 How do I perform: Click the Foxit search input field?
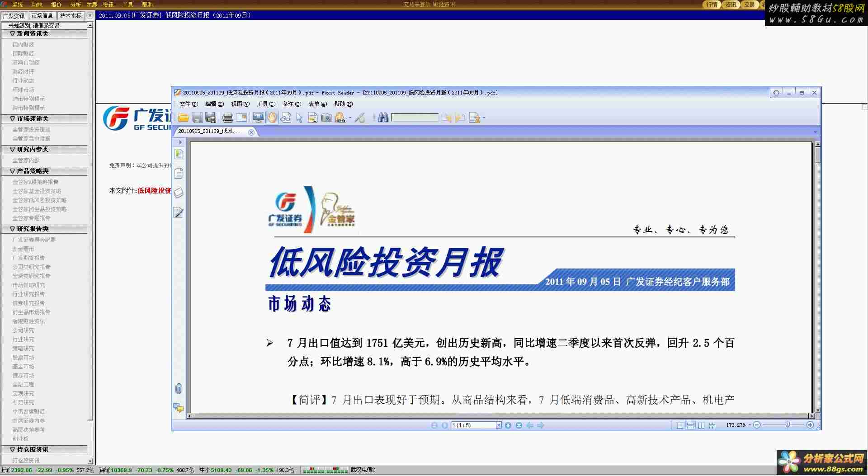coord(415,118)
